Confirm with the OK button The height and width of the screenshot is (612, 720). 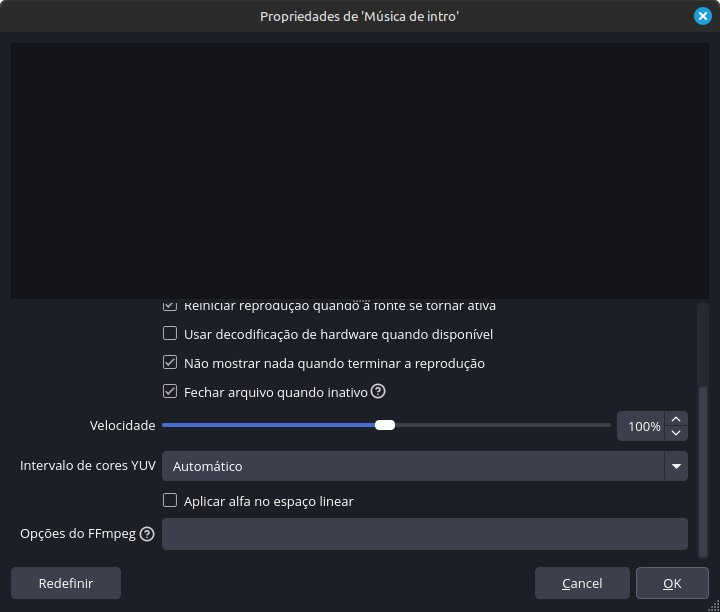[672, 583]
